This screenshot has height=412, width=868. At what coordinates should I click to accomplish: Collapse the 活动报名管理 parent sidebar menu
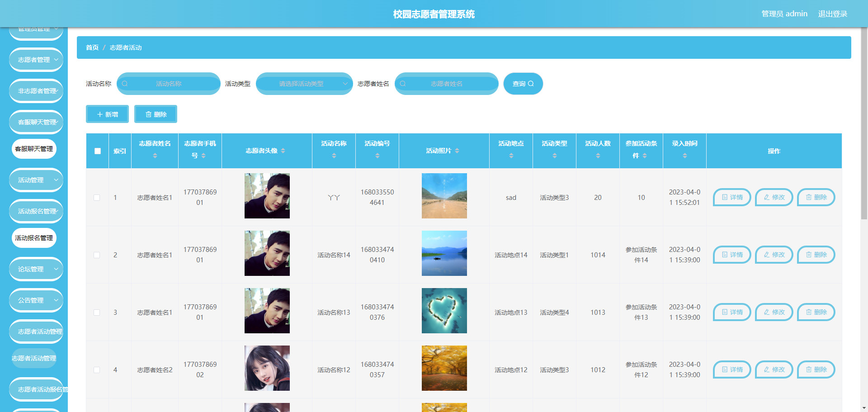[36, 211]
